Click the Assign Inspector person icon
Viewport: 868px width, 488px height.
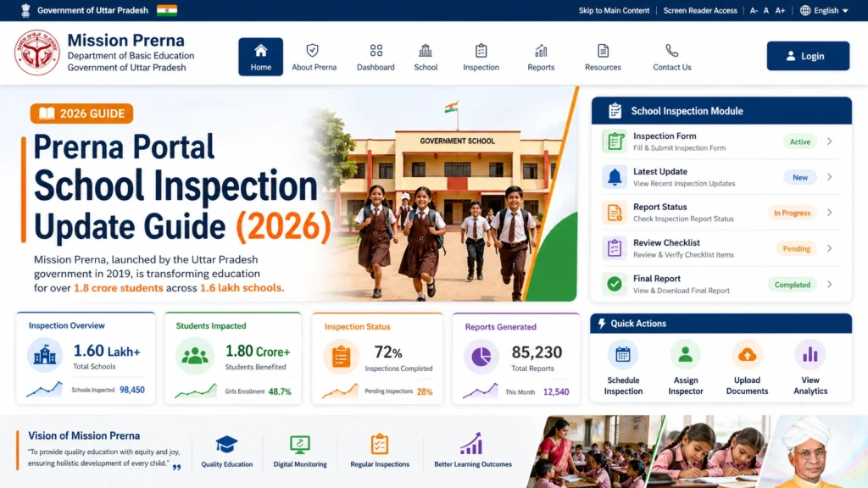pyautogui.click(x=685, y=355)
